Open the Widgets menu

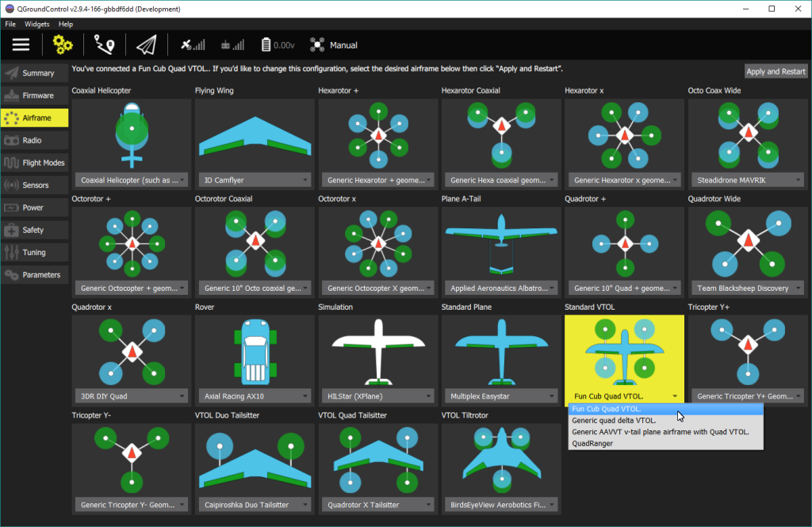[36, 24]
